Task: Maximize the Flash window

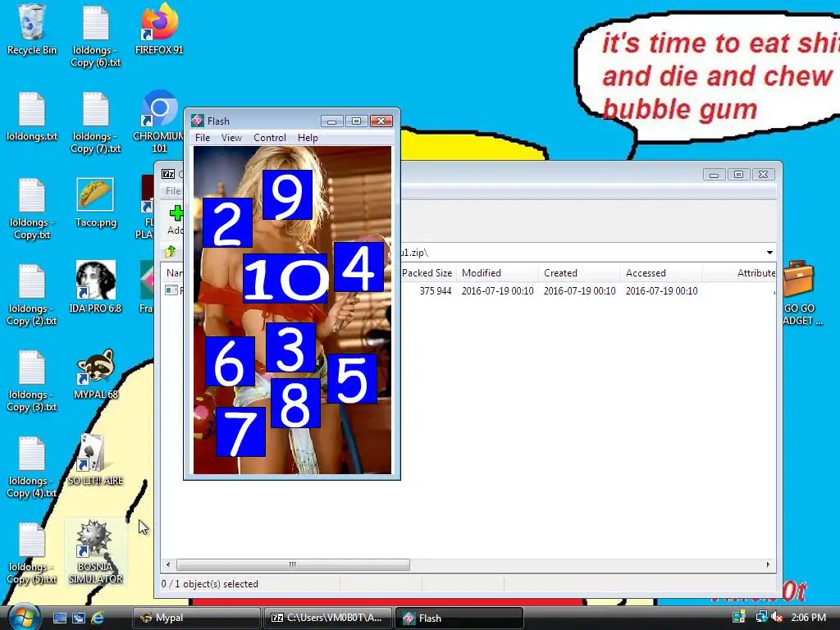Action: 356,121
